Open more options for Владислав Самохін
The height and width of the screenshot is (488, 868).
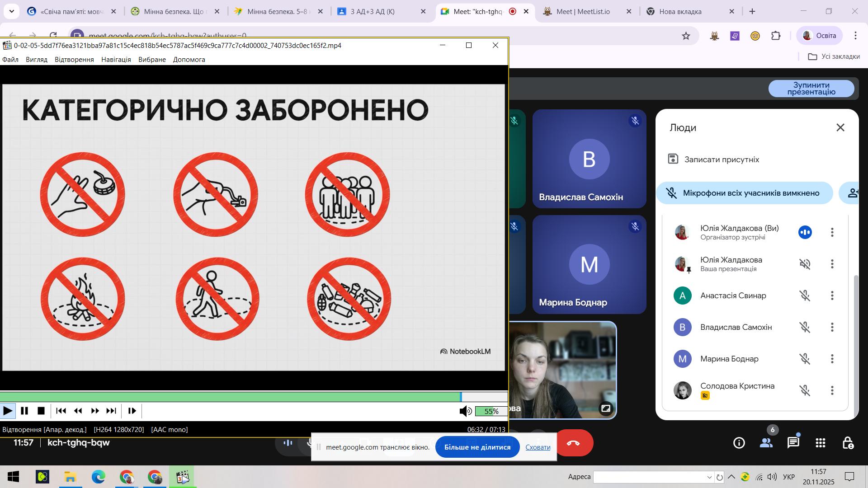click(832, 327)
